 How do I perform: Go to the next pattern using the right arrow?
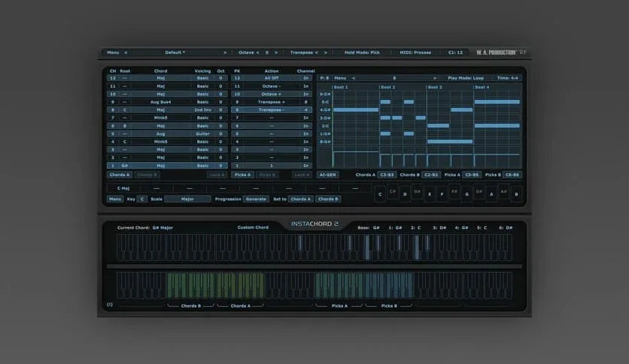click(435, 78)
